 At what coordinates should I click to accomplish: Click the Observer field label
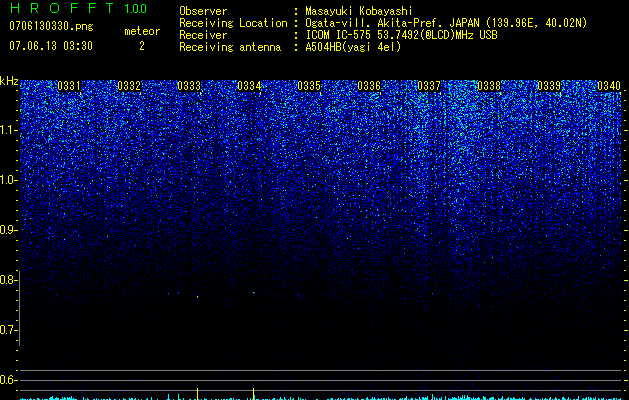coord(203,11)
